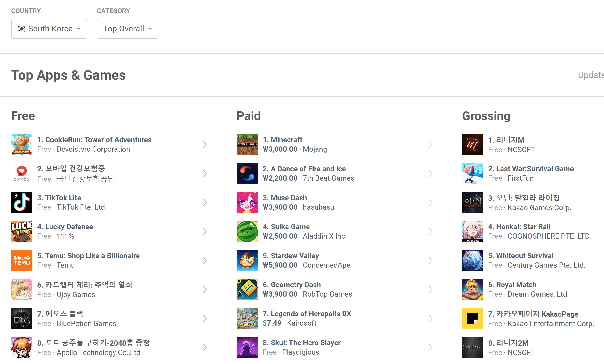Open the Honkai: Star Rail icon
This screenshot has height=364, width=604.
pyautogui.click(x=472, y=231)
